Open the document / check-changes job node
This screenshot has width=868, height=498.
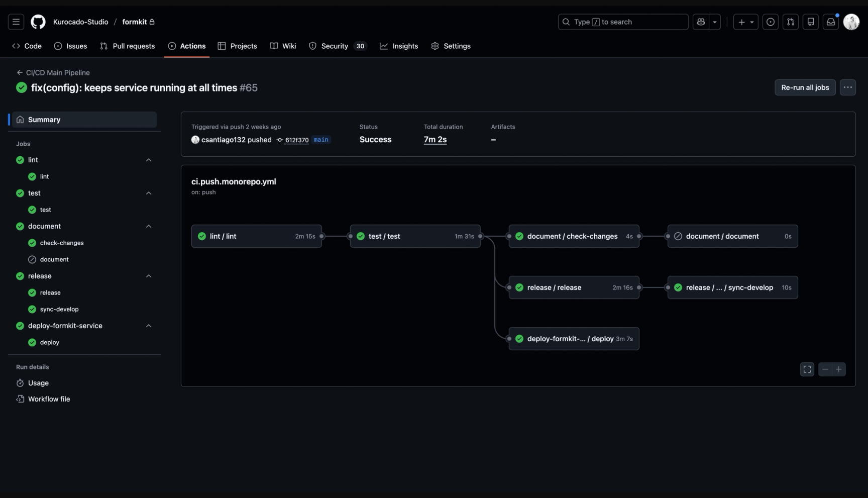pos(574,236)
